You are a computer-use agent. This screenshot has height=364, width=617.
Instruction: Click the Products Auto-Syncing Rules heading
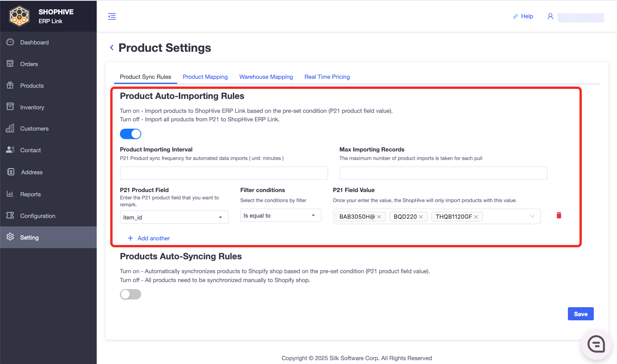[x=181, y=256]
